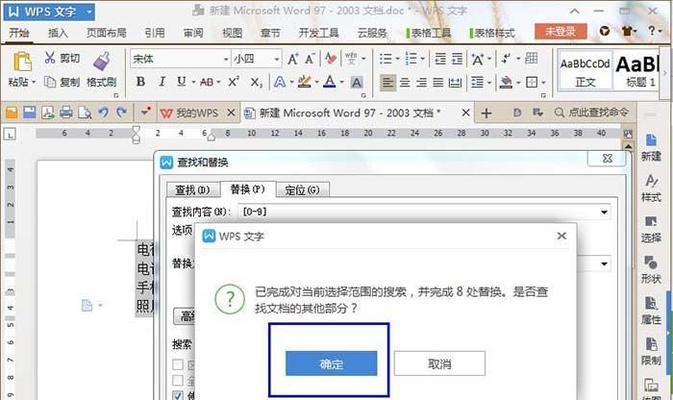Open the 页面布局 ribbon tab
Image resolution: width=673 pixels, height=400 pixels.
106,33
